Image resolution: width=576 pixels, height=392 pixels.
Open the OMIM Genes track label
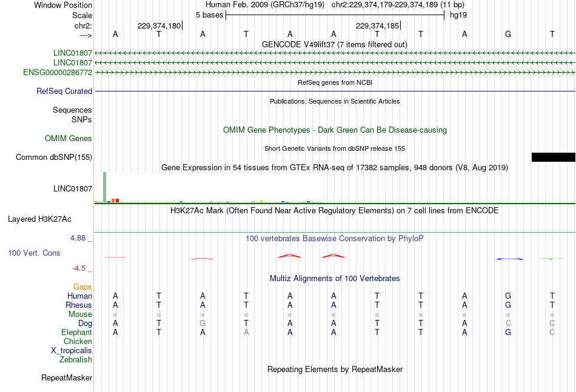(69, 138)
